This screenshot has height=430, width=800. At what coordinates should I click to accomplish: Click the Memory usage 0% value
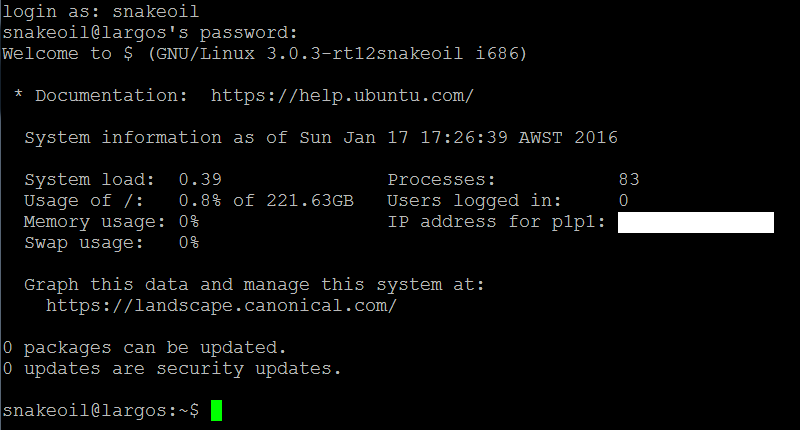click(189, 221)
